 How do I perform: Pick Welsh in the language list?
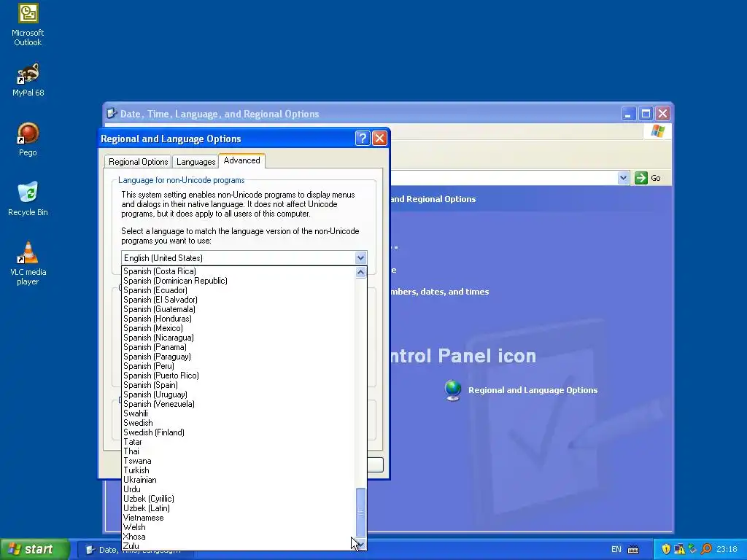click(239, 528)
